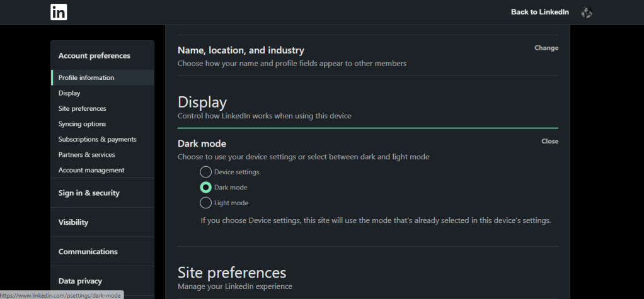Image resolution: width=644 pixels, height=299 pixels.
Task: Open Partners & services sidebar item
Action: click(87, 155)
